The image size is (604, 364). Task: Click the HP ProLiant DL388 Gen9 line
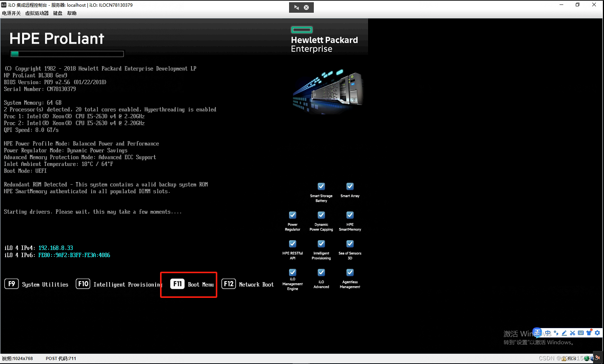click(36, 75)
